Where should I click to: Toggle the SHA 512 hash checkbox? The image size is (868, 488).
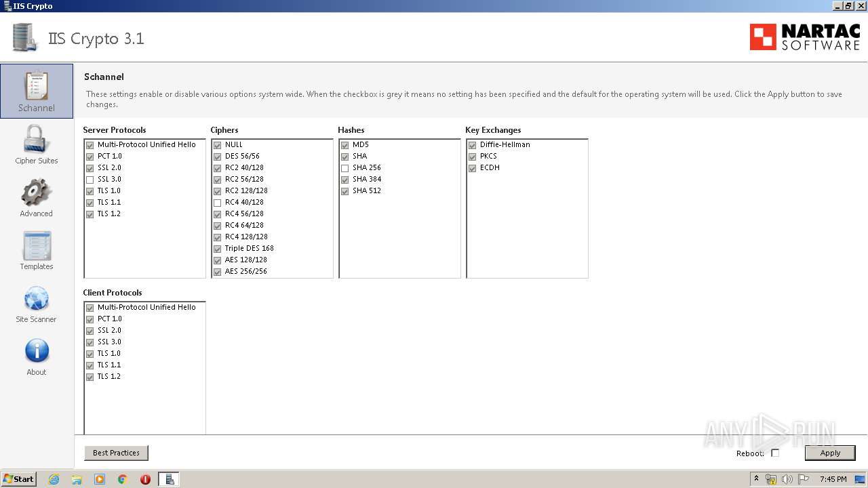(344, 191)
